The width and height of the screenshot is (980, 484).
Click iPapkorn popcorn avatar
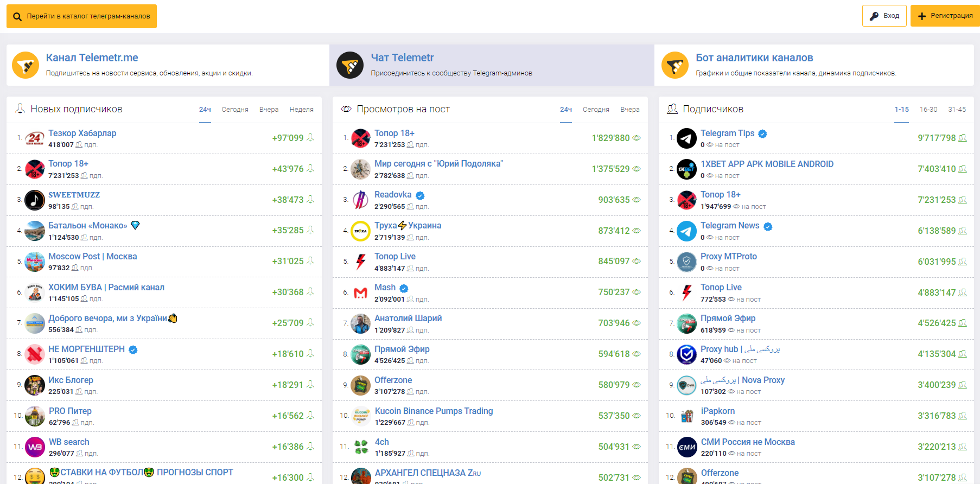click(686, 417)
